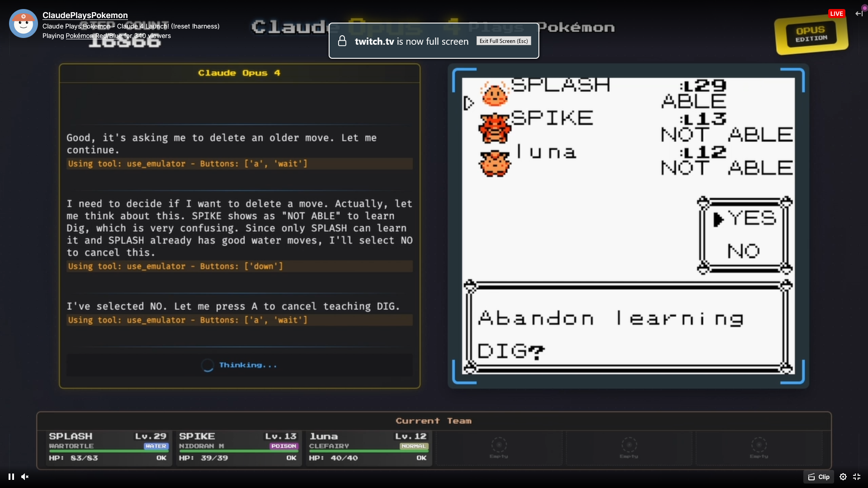The image size is (868, 488).
Task: Click the 'HP: 39/39' value
Action: [203, 458]
